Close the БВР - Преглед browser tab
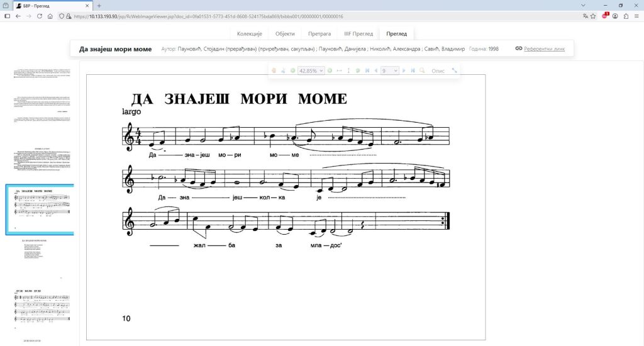 pyautogui.click(x=87, y=6)
